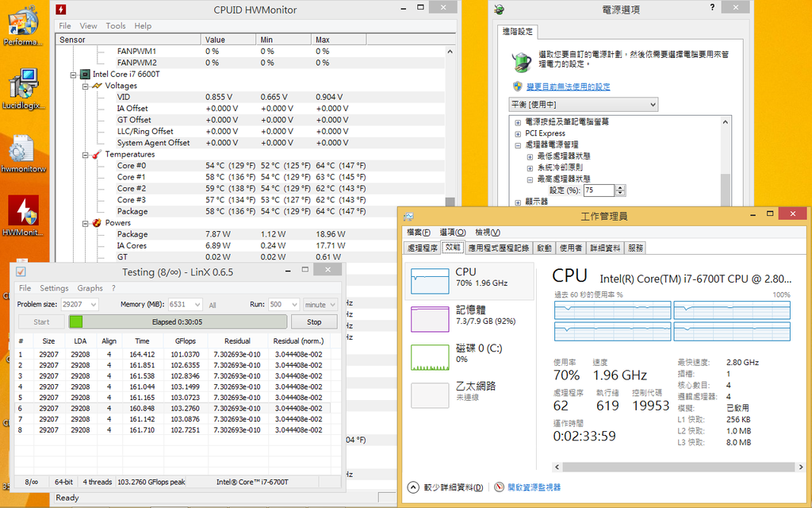Click the All memory button in LinX
Image resolution: width=812 pixels, height=508 pixels.
coord(213,306)
